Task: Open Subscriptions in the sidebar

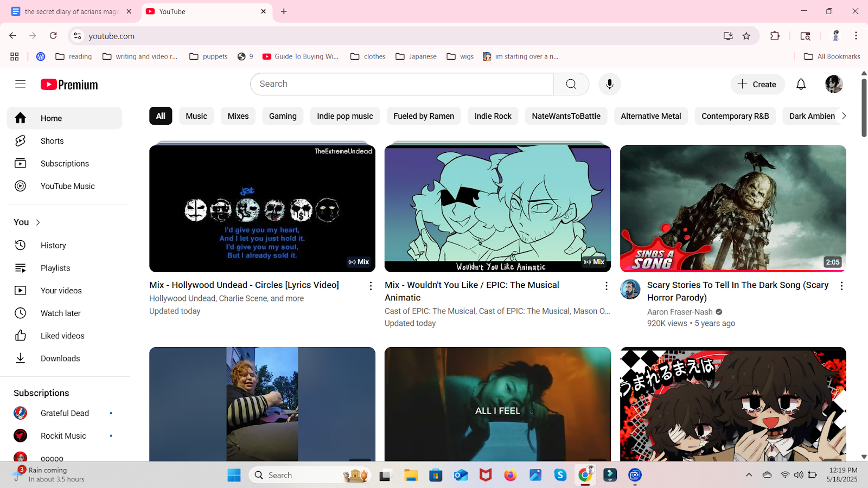Action: [x=65, y=164]
